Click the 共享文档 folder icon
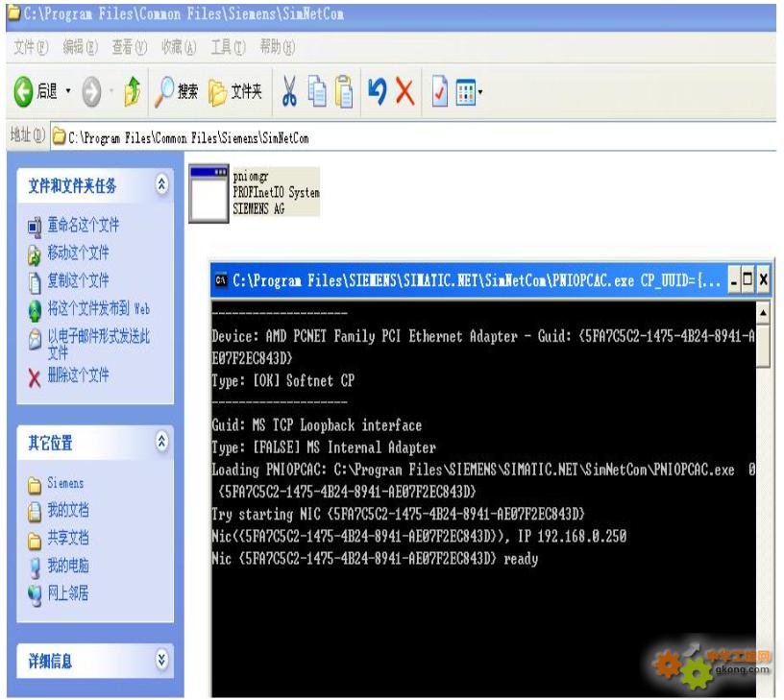This screenshot has width=784, height=700. click(35, 540)
